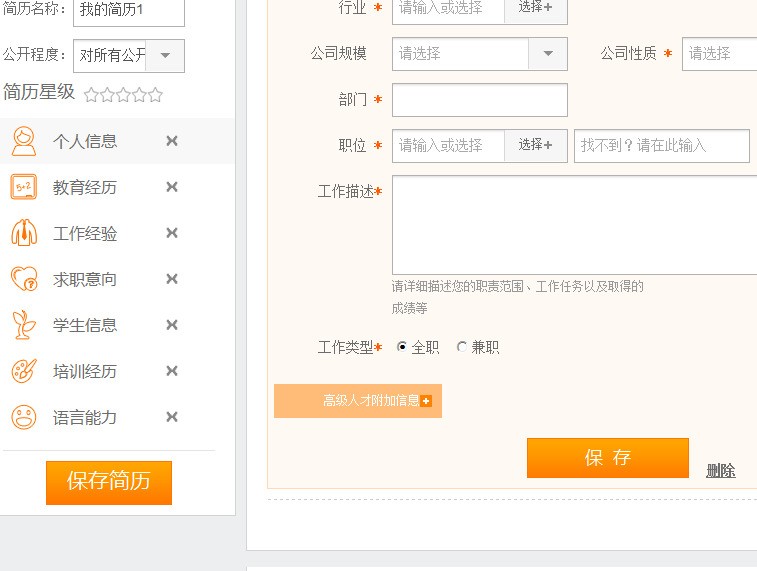Expand 高级人才附加信息 section
Image resolution: width=757 pixels, height=571 pixels.
point(358,401)
